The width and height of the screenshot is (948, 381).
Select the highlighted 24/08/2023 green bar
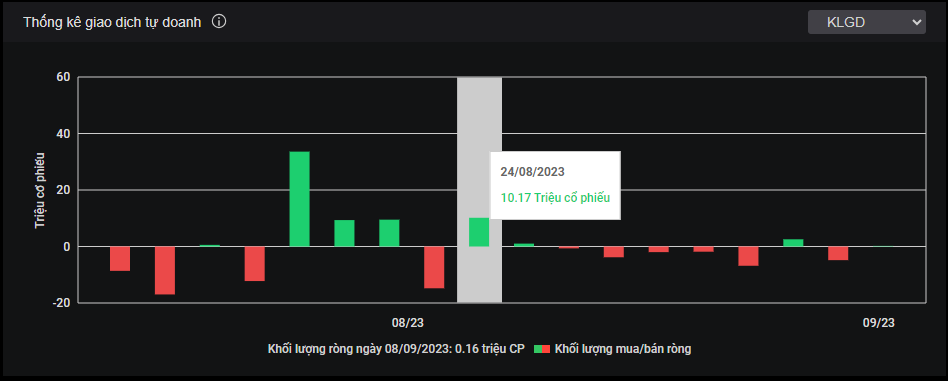[479, 232]
